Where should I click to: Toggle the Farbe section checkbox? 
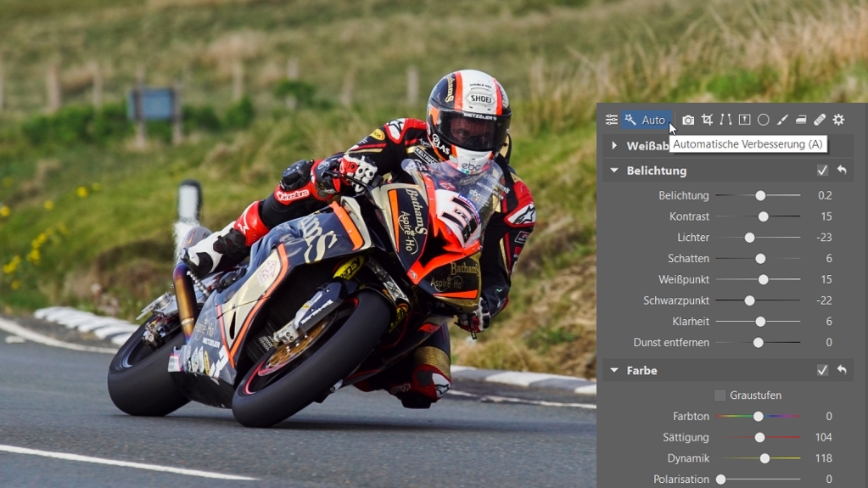(x=823, y=370)
